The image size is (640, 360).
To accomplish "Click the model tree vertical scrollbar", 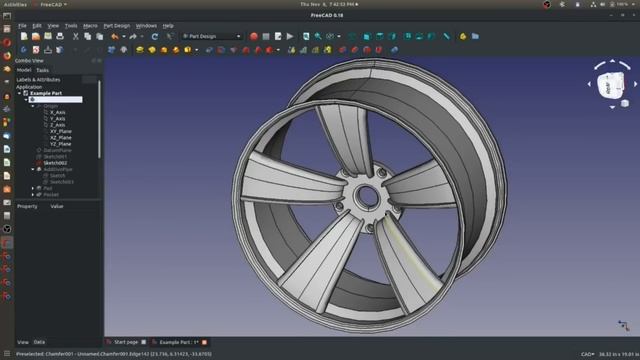I will (x=99, y=119).
